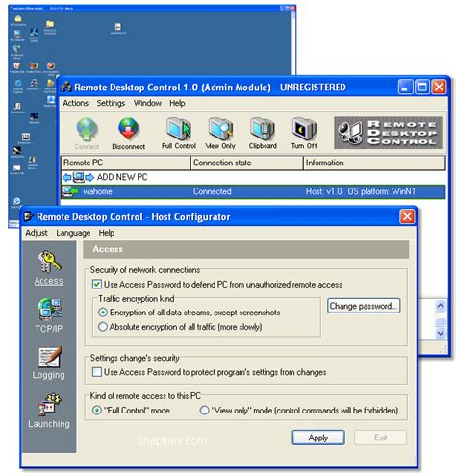The image size is (456, 476).
Task: Click Host v1.0 OS platform WinNT info
Action: [x=361, y=191]
